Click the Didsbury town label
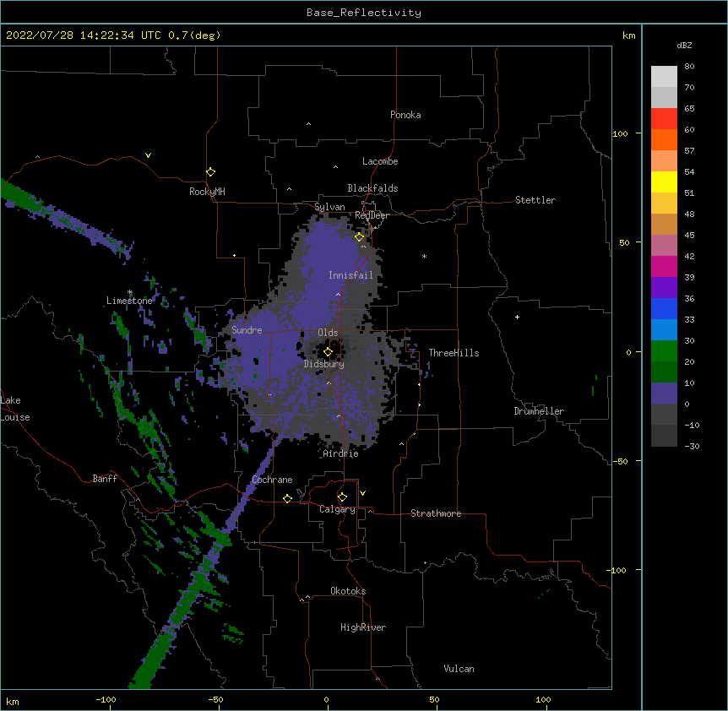The image size is (728, 711). tap(324, 364)
